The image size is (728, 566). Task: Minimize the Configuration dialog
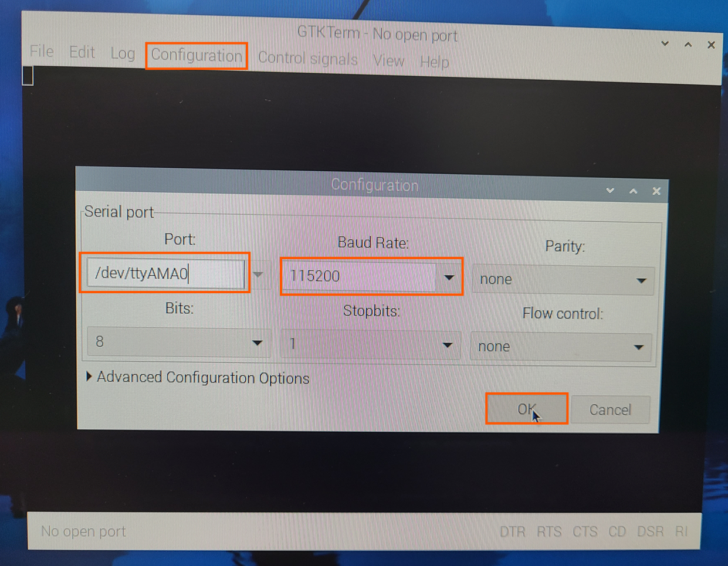pyautogui.click(x=610, y=191)
